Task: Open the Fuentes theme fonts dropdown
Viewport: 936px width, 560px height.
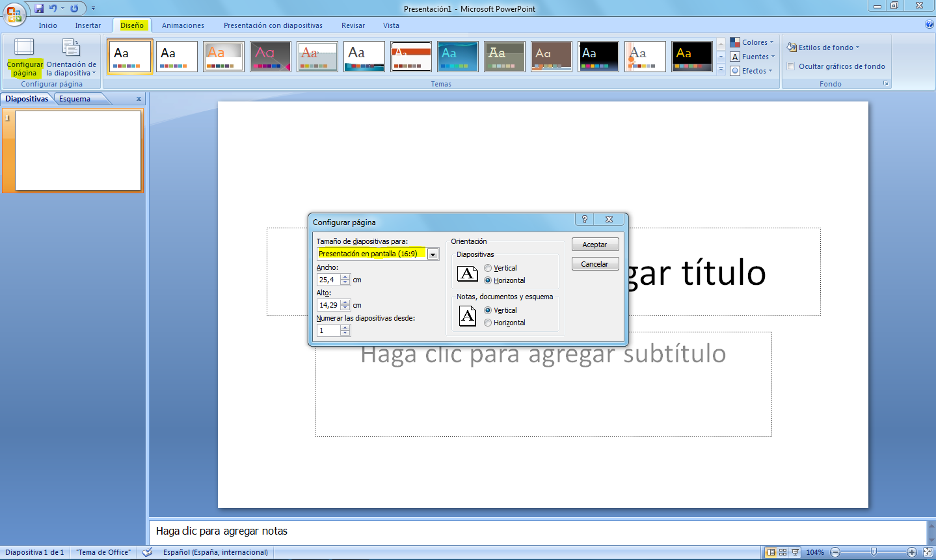Action: (x=753, y=57)
